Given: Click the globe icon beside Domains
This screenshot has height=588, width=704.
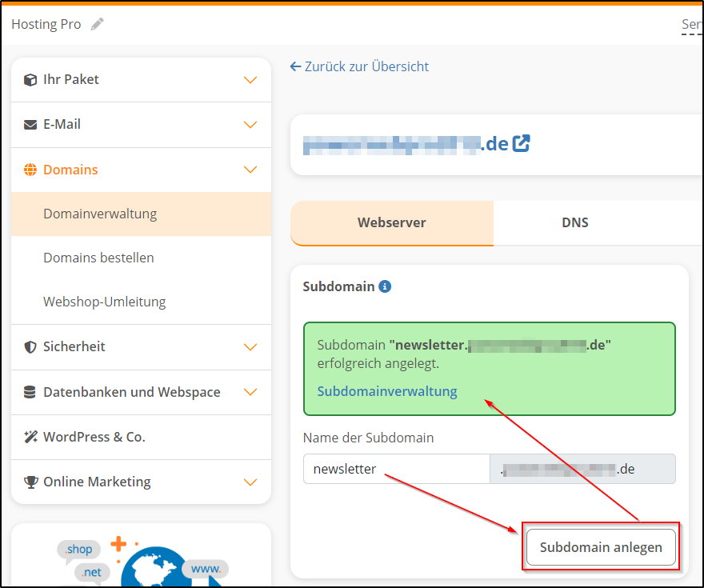Looking at the screenshot, I should click(x=30, y=170).
